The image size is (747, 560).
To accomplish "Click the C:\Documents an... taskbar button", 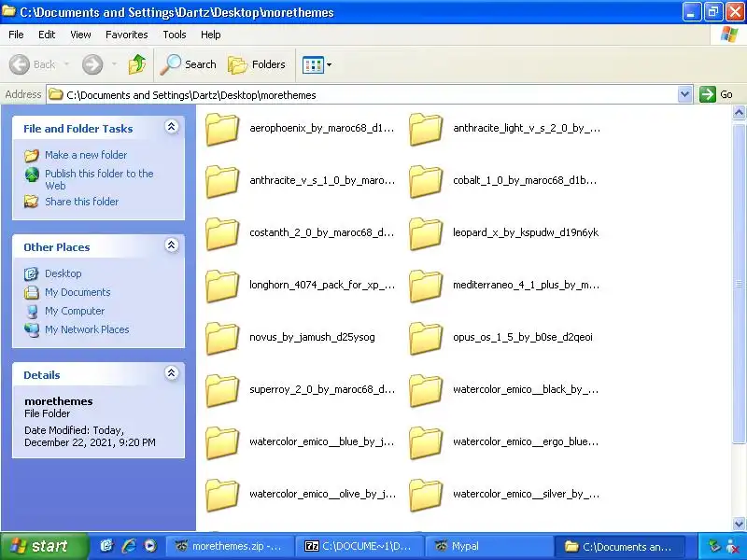I will point(619,546).
